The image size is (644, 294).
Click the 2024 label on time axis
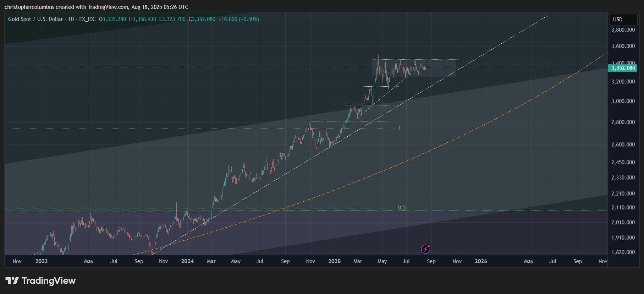[187, 261]
